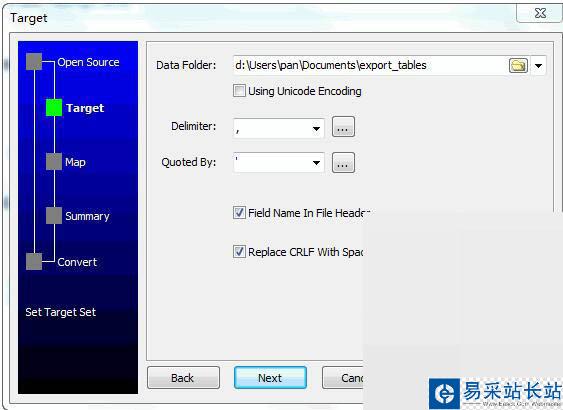Click the gray square beside Summary
The image size is (563, 410).
click(x=54, y=215)
